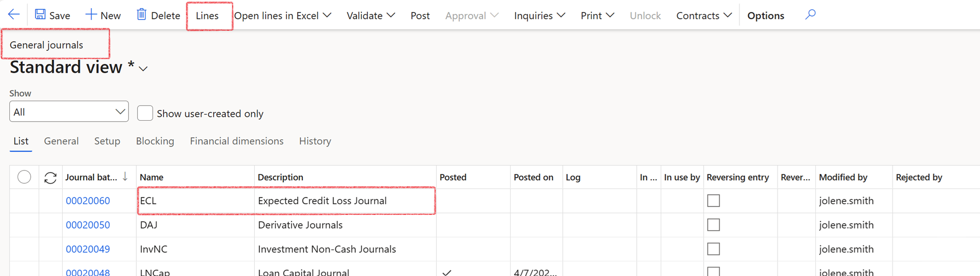Image resolution: width=980 pixels, height=276 pixels.
Task: Expand the Standard view selector chevron
Action: point(143,69)
